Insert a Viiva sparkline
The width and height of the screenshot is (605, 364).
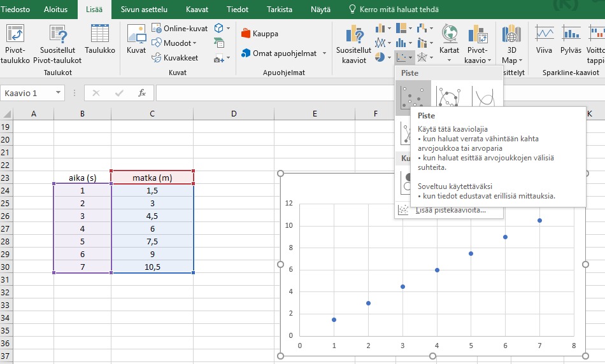coord(544,39)
